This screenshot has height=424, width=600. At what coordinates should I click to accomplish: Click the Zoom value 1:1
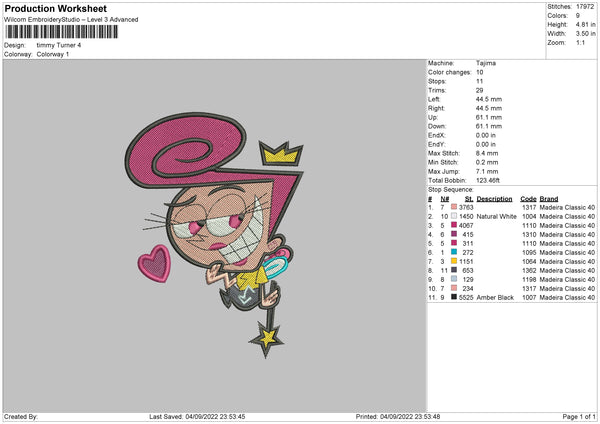pyautogui.click(x=580, y=42)
